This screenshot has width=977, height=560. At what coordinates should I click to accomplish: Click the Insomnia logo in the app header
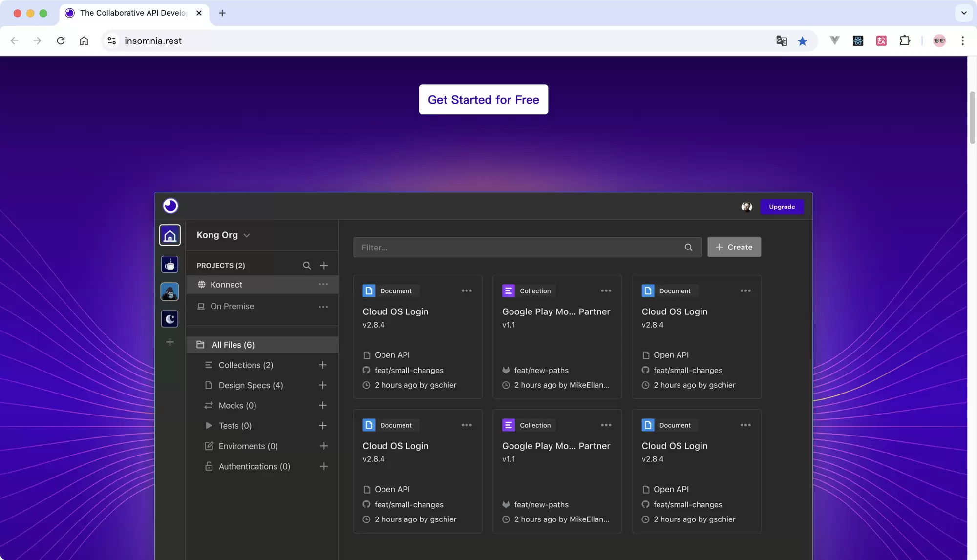coord(170,206)
